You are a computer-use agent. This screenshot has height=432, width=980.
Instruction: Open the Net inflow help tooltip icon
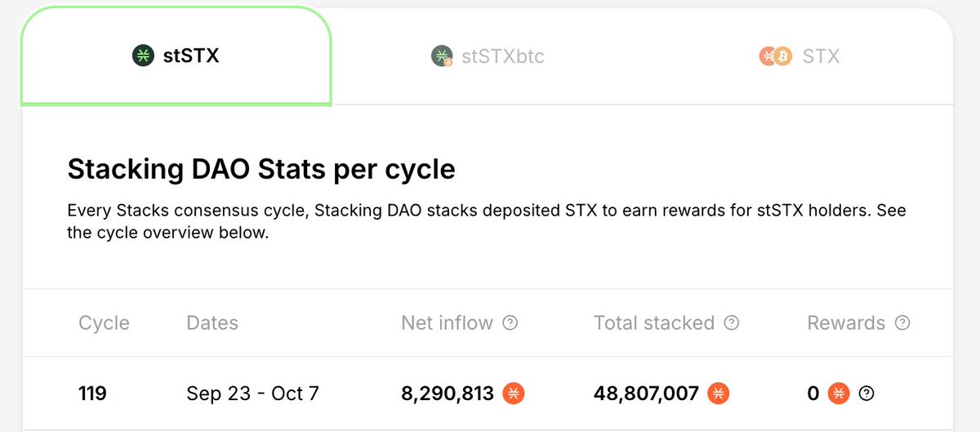[x=510, y=323]
